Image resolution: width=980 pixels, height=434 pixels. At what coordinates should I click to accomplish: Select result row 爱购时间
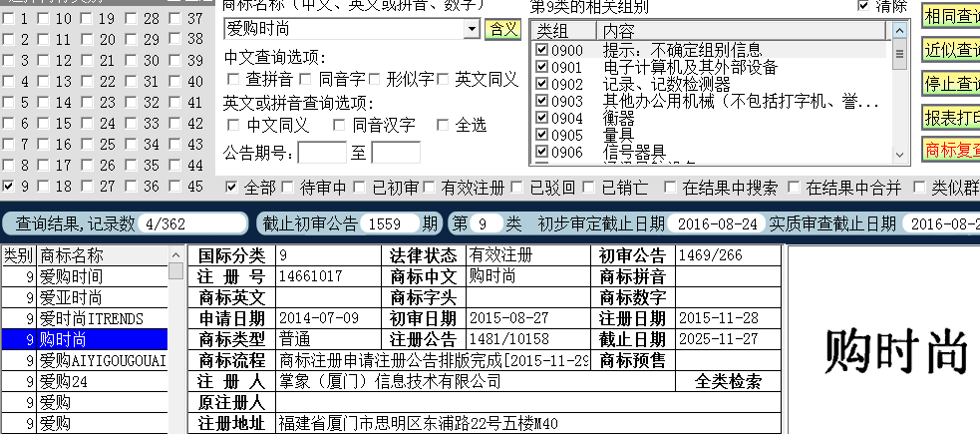[x=85, y=276]
